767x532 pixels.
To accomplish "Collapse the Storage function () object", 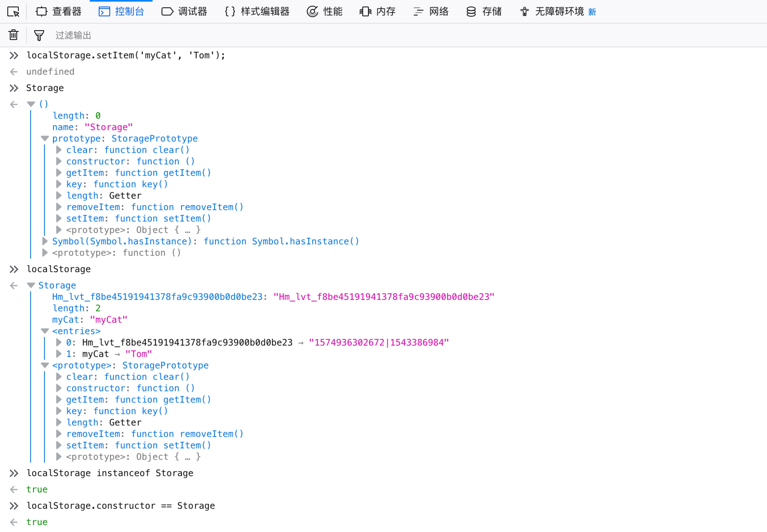I will tap(31, 104).
